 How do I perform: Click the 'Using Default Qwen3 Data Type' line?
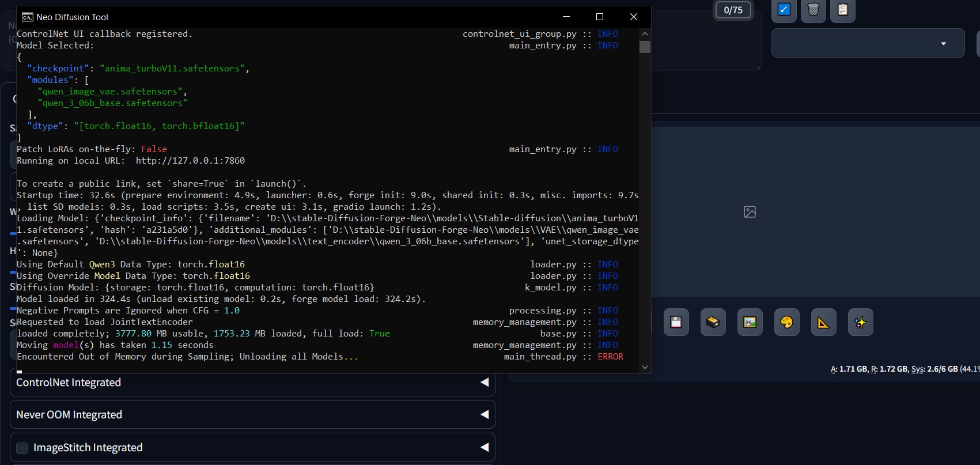[131, 264]
